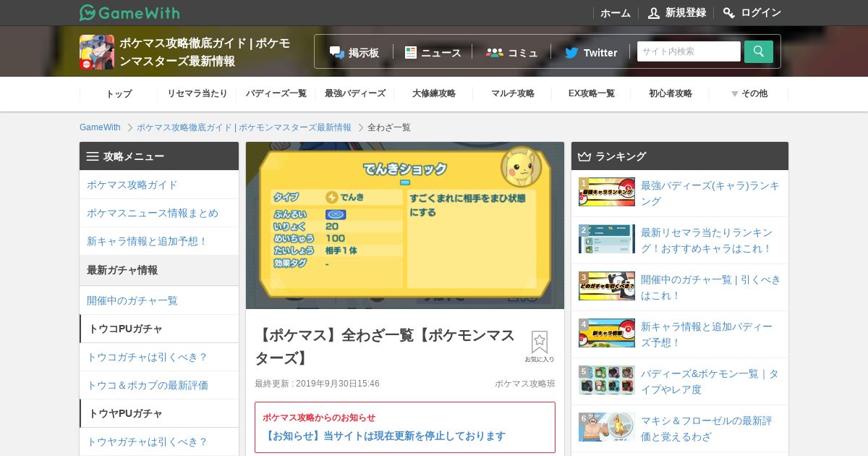Open ポケマス攻略ガイド sidebar link
Screen dimensions: 868x456
[159, 185]
